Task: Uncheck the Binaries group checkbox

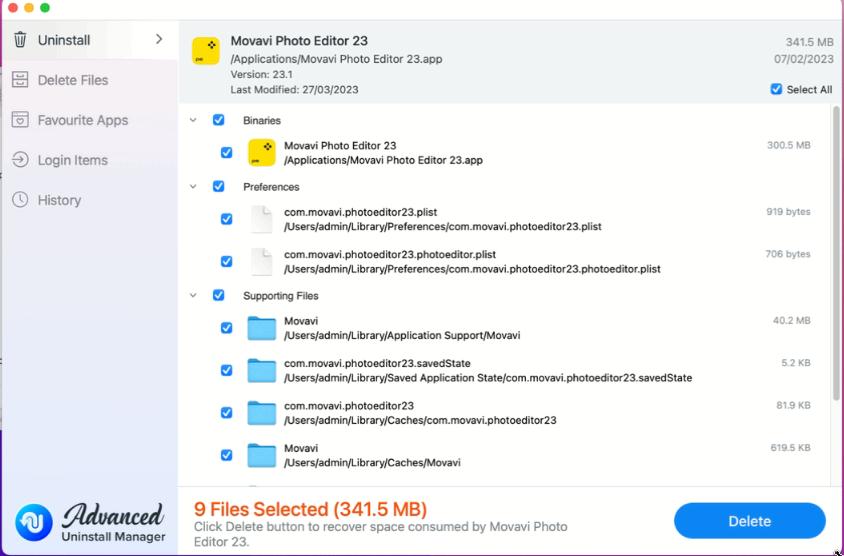Action: (x=218, y=120)
